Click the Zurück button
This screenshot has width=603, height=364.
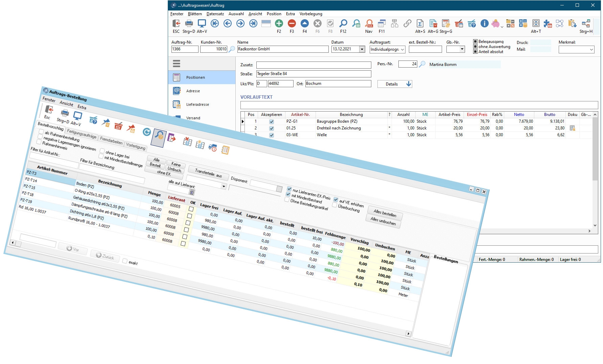[x=105, y=256]
